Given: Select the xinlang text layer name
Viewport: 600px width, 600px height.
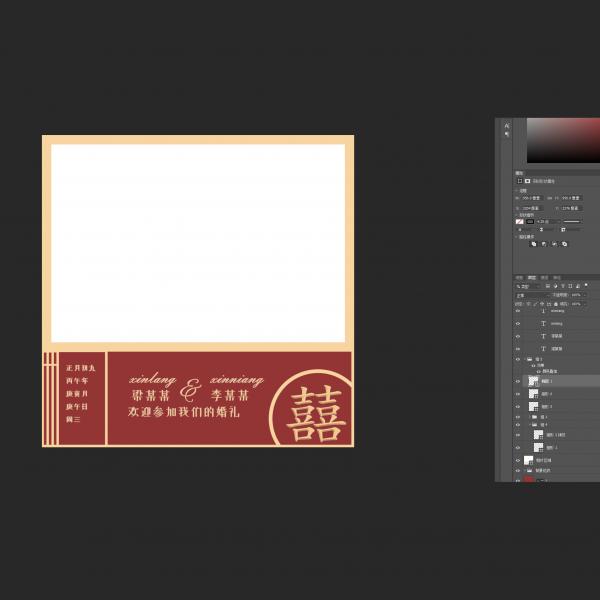Looking at the screenshot, I should pyautogui.click(x=557, y=324).
